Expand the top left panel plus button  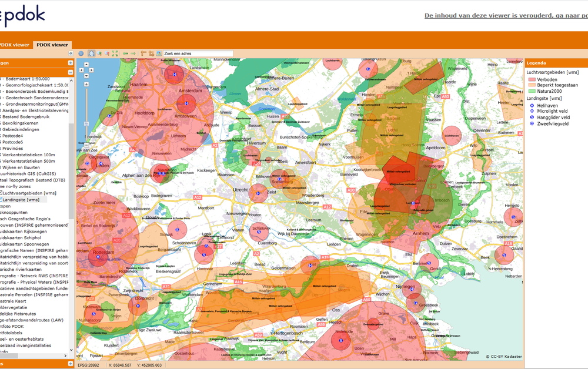tap(71, 63)
